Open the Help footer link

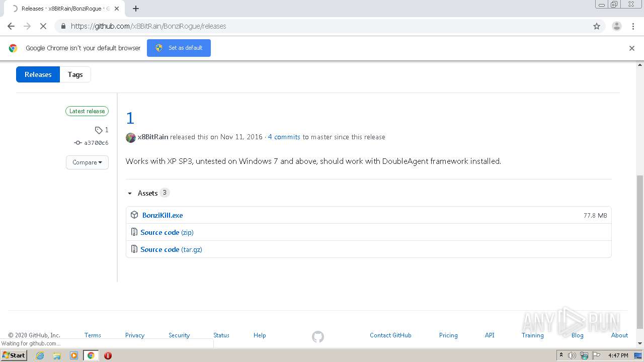pos(260,335)
